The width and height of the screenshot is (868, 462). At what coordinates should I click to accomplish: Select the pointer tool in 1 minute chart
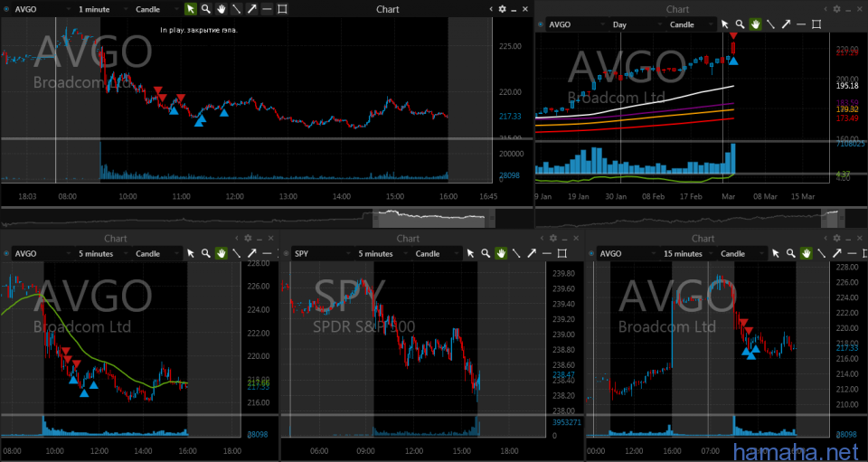[191, 9]
